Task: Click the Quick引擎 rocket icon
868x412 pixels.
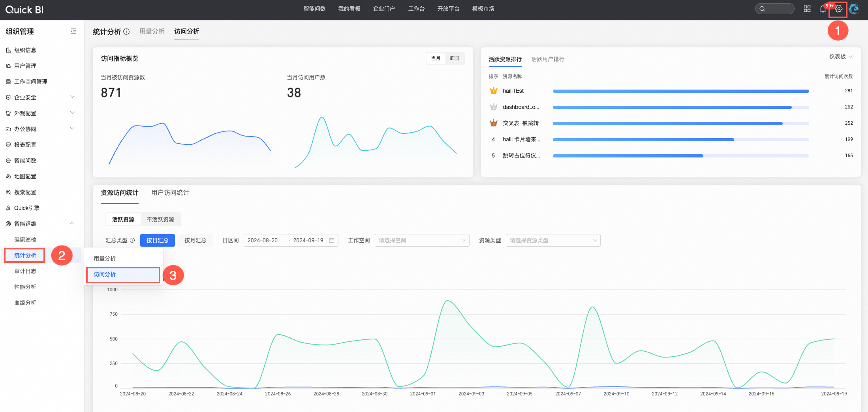Action: click(8, 208)
